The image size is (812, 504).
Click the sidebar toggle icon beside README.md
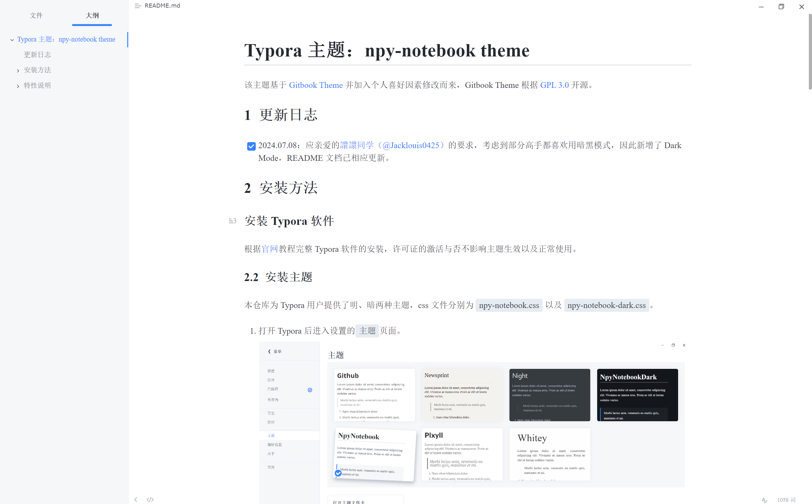coord(138,6)
